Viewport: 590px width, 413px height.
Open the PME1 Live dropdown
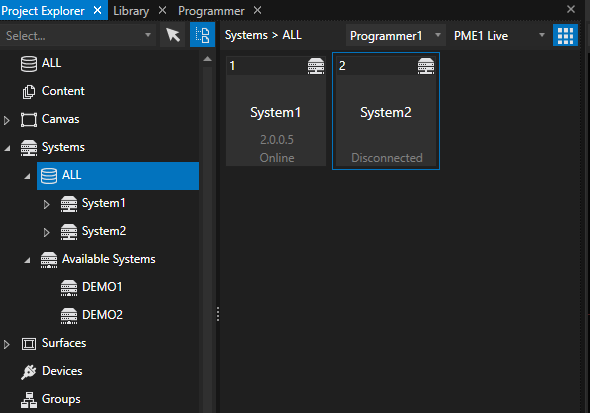[x=499, y=36]
